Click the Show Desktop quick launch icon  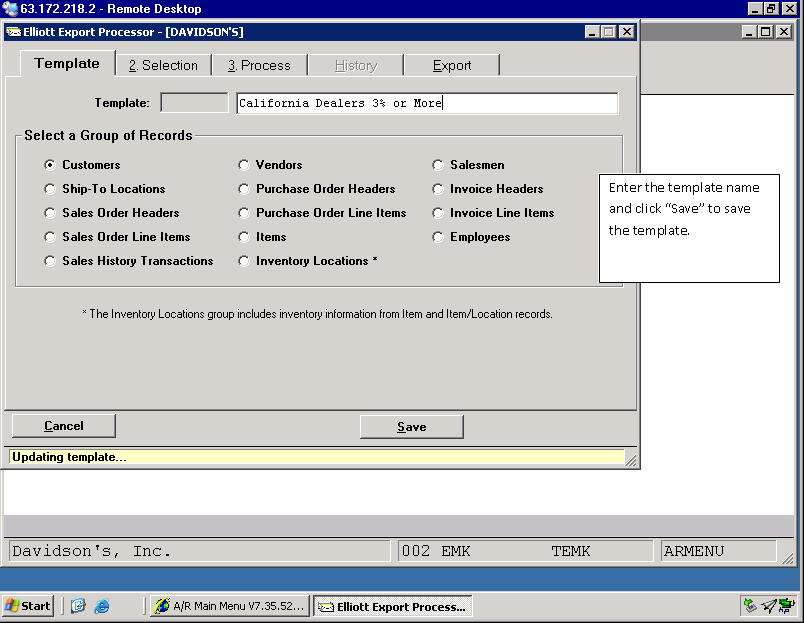pos(78,606)
